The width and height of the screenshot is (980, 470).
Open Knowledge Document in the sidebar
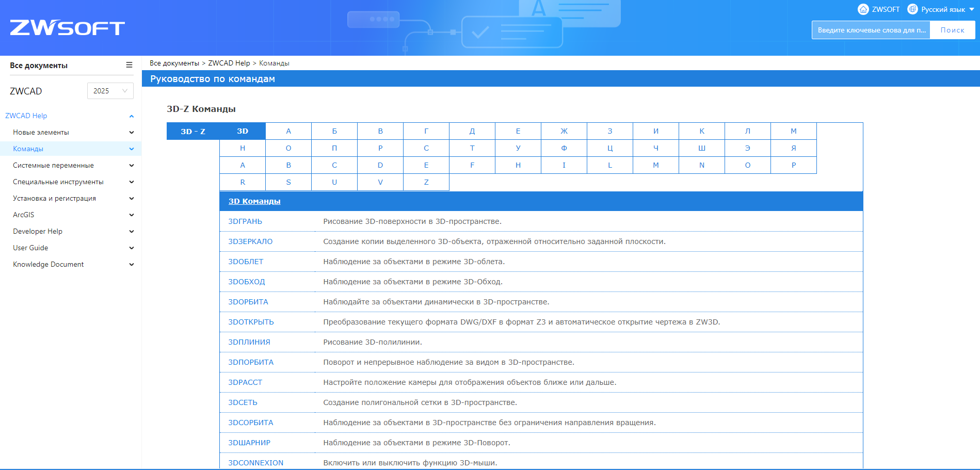coord(48,265)
